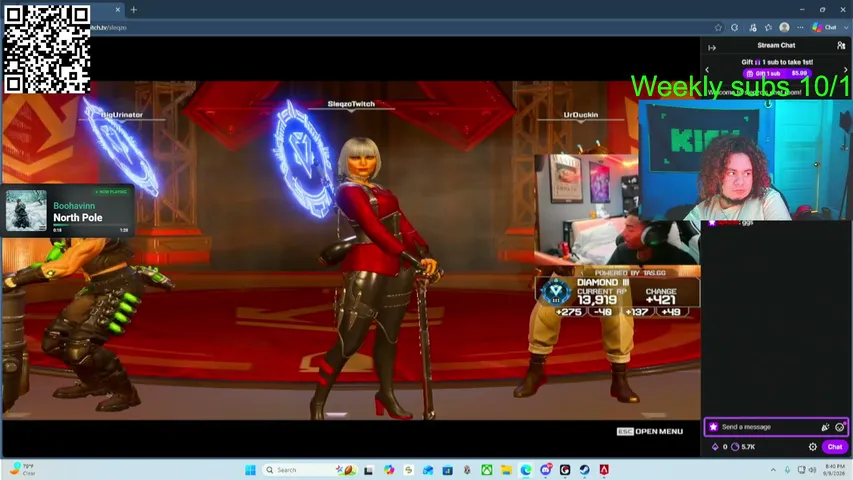The image size is (853, 480).
Task: Open Task View on taskbar
Action: pyautogui.click(x=368, y=470)
